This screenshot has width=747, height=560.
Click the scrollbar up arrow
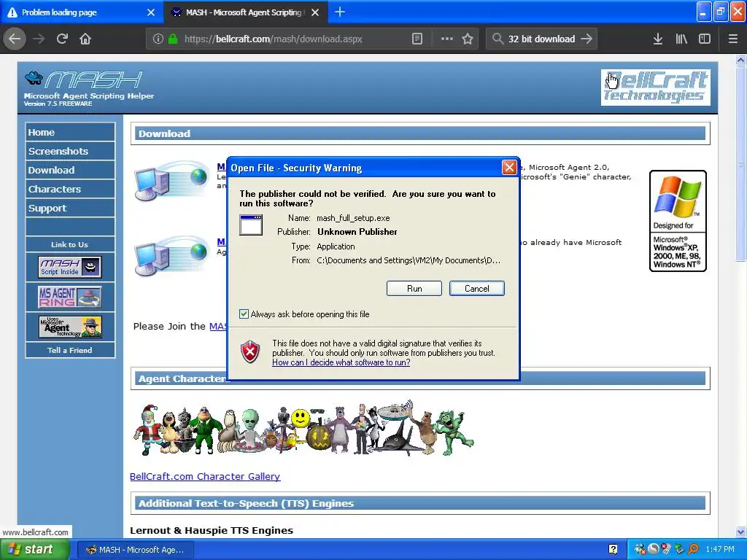click(740, 60)
